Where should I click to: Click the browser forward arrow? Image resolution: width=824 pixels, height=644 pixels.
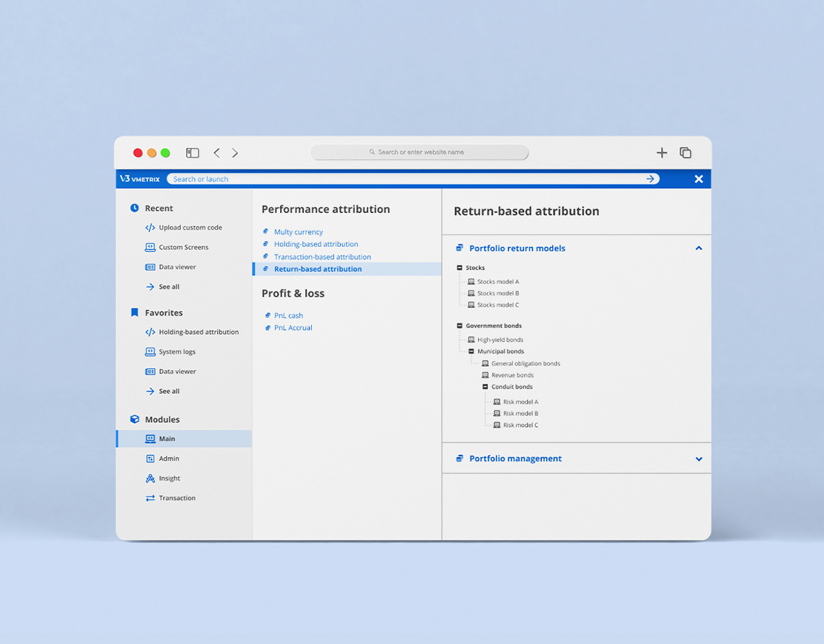pos(235,153)
